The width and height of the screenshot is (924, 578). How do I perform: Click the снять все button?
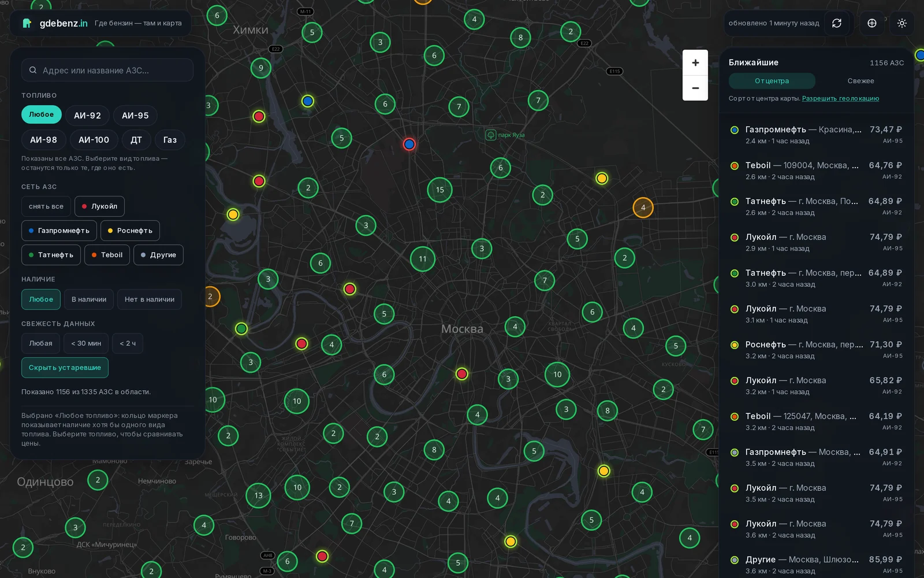click(46, 206)
